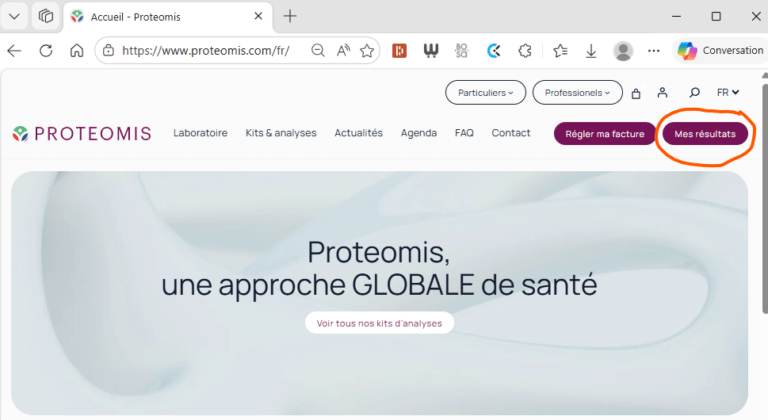Screen dimensions: 768x420
Task: Expand the Particuliers dropdown
Action: (x=485, y=93)
